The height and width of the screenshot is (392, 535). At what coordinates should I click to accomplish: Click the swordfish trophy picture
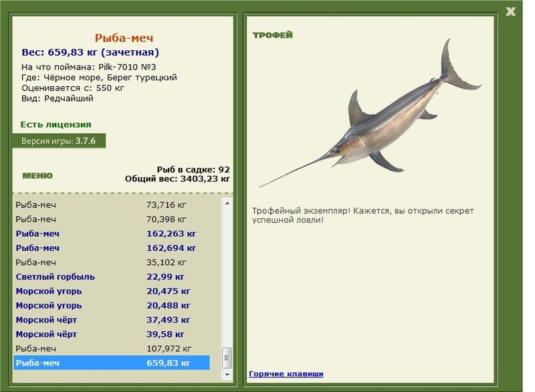tap(370, 113)
